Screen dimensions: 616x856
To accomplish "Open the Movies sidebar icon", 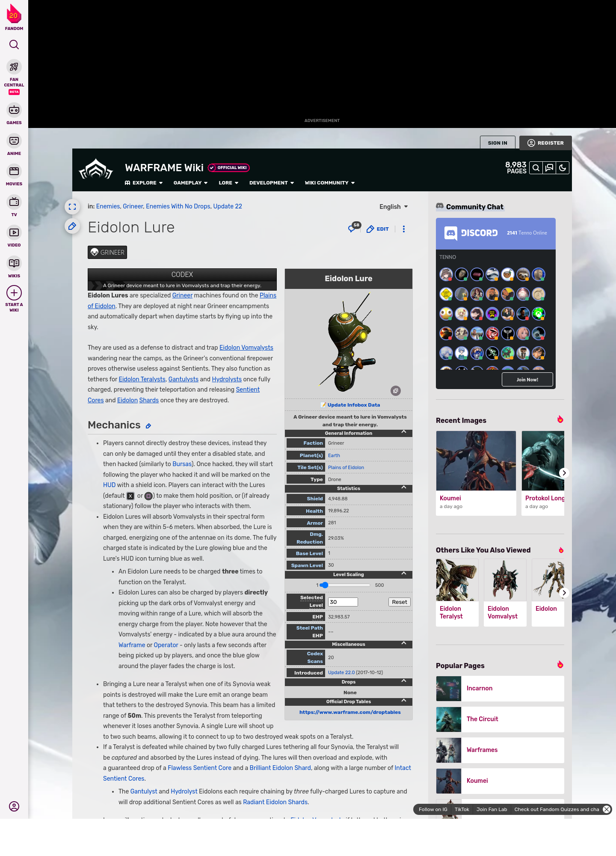I will tap(14, 171).
